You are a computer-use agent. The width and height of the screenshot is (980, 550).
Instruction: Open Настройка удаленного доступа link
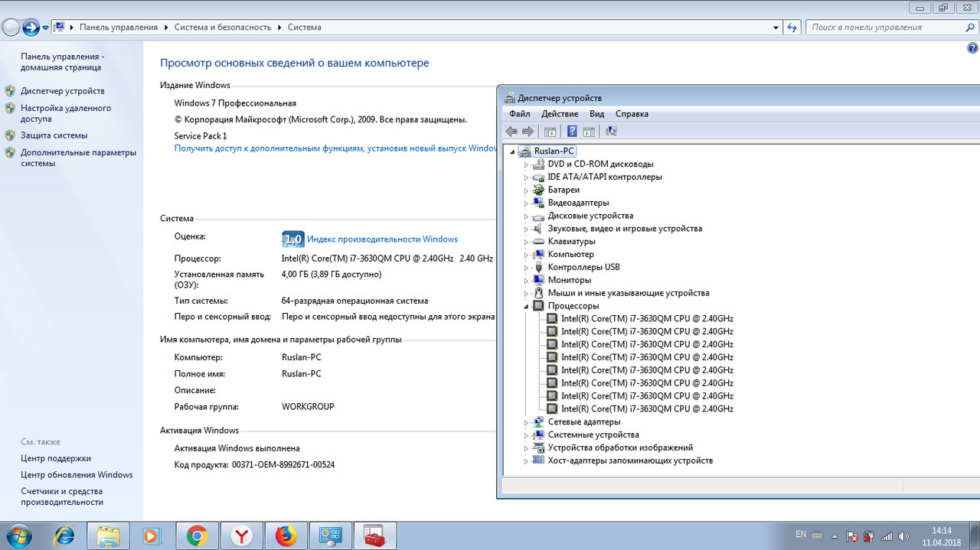66,114
